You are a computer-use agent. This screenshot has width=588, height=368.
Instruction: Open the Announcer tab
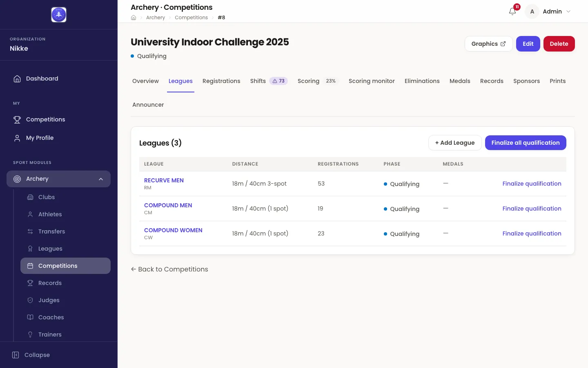(x=148, y=105)
